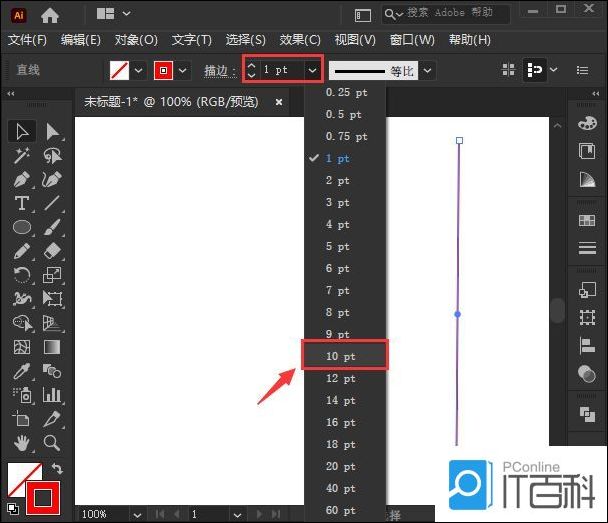Choose 10 pt stroke weight

[x=345, y=356]
